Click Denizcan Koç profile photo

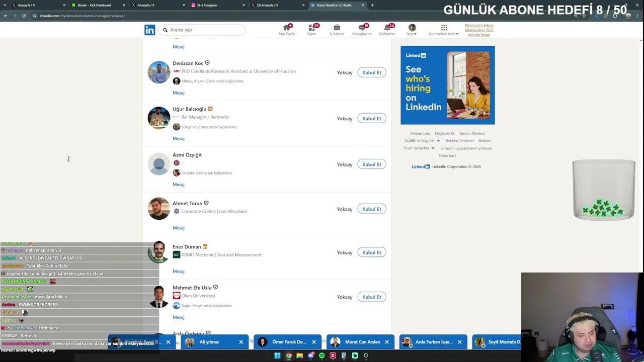[x=159, y=72]
